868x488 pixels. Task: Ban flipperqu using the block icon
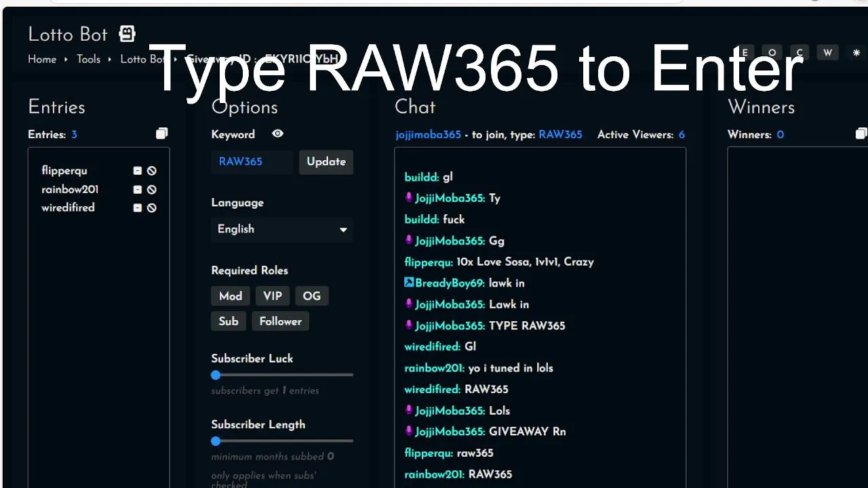[x=152, y=171]
